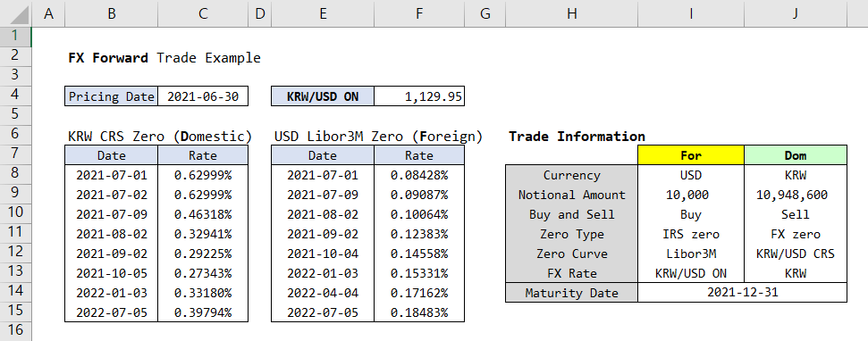Click row header 9

coord(15,194)
